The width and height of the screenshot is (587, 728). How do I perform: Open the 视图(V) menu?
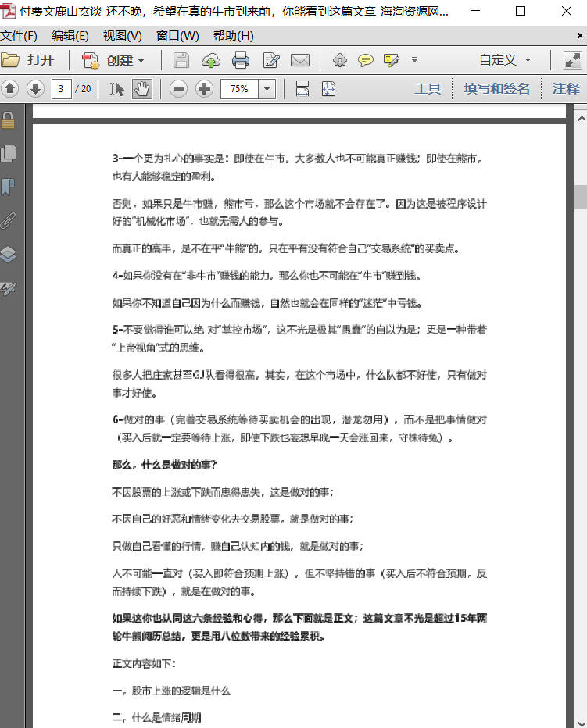[122, 36]
